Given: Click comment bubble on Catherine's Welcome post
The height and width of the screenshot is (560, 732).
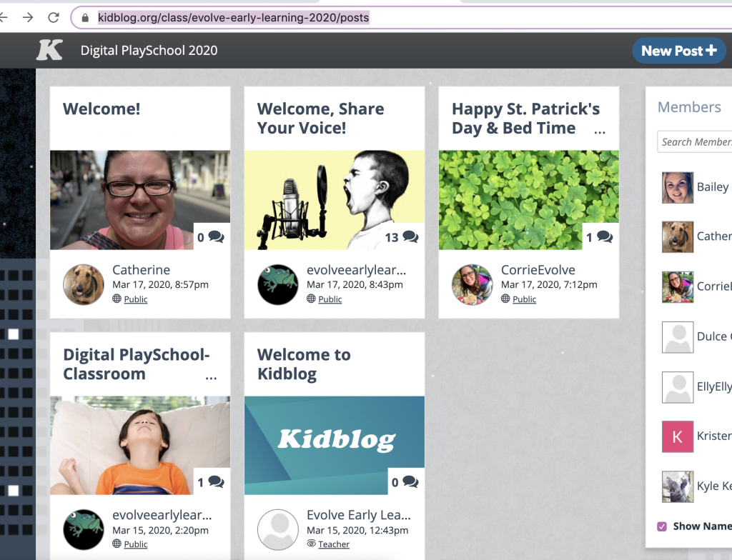Looking at the screenshot, I should (215, 237).
